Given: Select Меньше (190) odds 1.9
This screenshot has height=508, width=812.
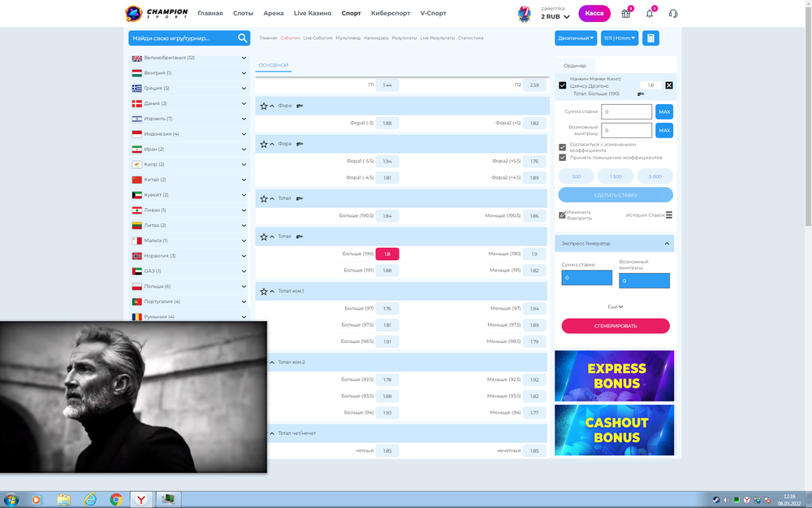Looking at the screenshot, I should pos(534,254).
